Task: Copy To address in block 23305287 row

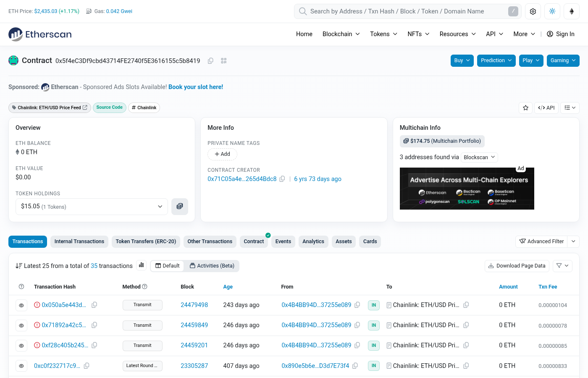Action: tap(466, 366)
